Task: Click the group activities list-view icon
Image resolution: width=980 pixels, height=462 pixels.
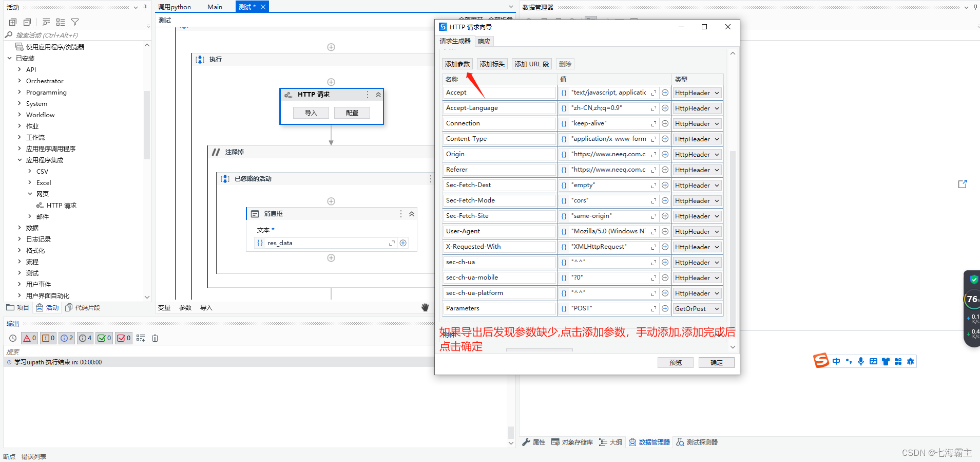Action: click(x=61, y=22)
